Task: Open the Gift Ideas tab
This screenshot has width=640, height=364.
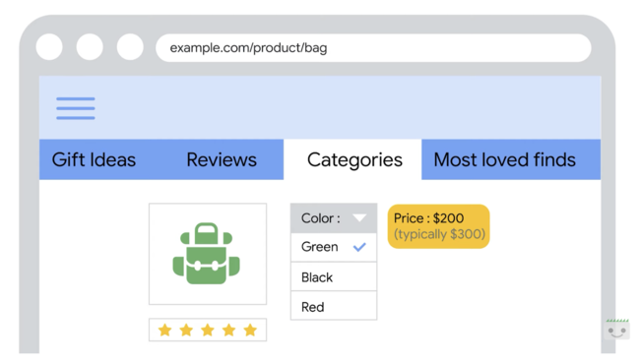Action: [x=94, y=159]
